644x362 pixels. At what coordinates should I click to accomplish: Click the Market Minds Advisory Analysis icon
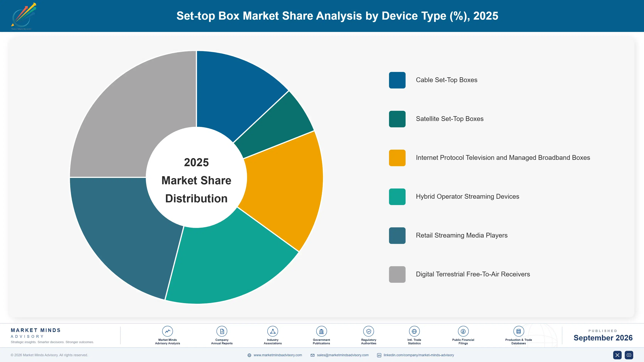tap(167, 331)
